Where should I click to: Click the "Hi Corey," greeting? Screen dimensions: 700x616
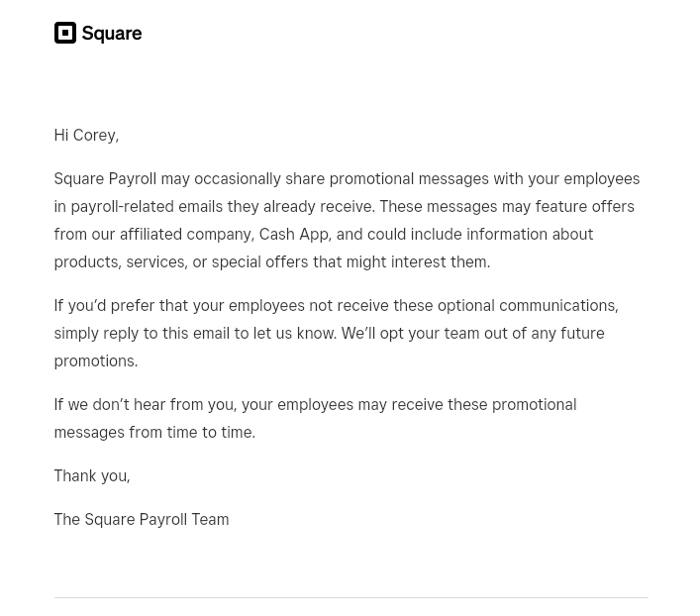(86, 135)
